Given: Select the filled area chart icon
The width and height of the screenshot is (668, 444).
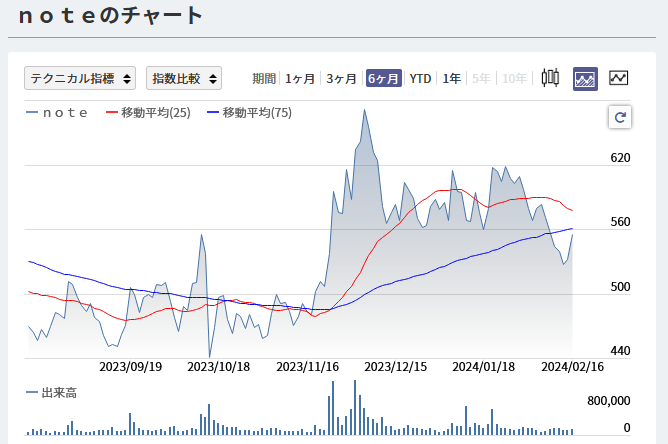Looking at the screenshot, I should [585, 79].
